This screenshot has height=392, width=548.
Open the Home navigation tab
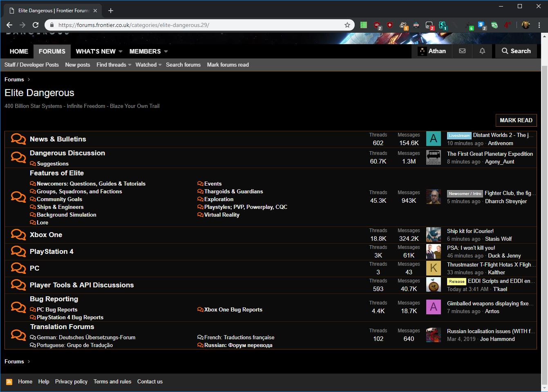[x=19, y=51]
